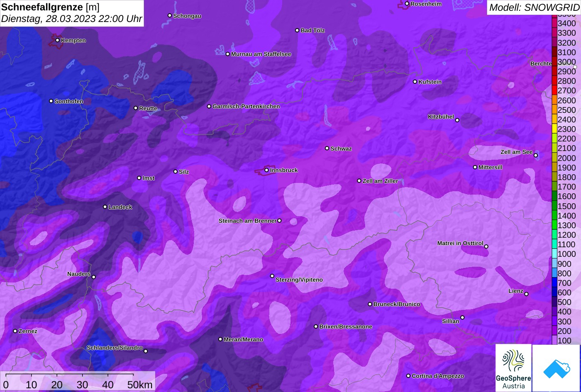
Task: Click the Schneefallgrenze [m] title
Action: click(x=51, y=7)
